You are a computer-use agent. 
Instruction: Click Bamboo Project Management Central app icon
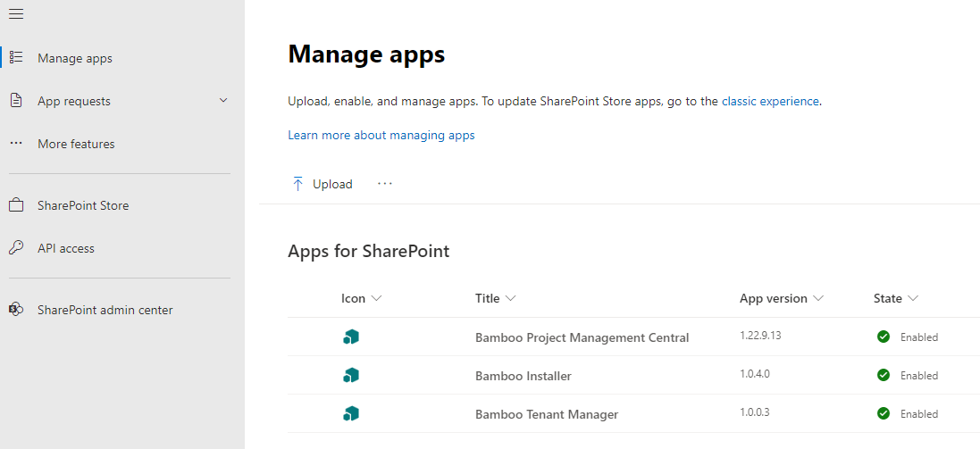tap(351, 337)
